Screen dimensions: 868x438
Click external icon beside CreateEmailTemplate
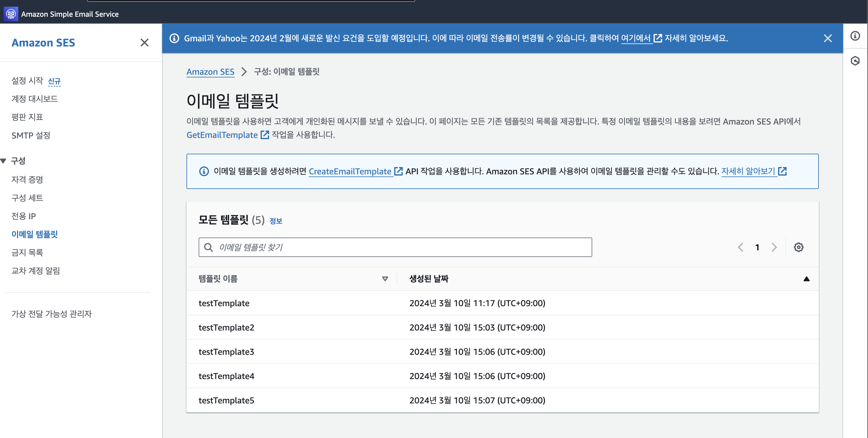398,171
